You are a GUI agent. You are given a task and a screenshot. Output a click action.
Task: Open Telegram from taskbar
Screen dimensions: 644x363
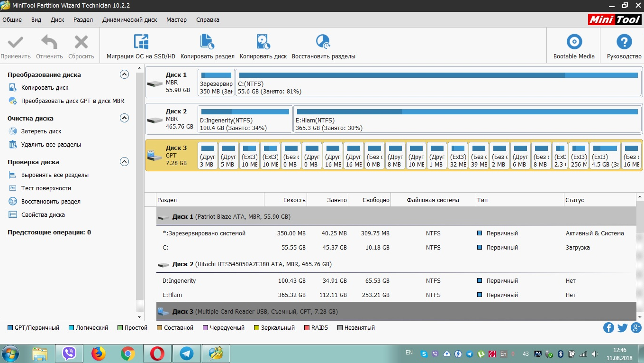click(x=186, y=354)
